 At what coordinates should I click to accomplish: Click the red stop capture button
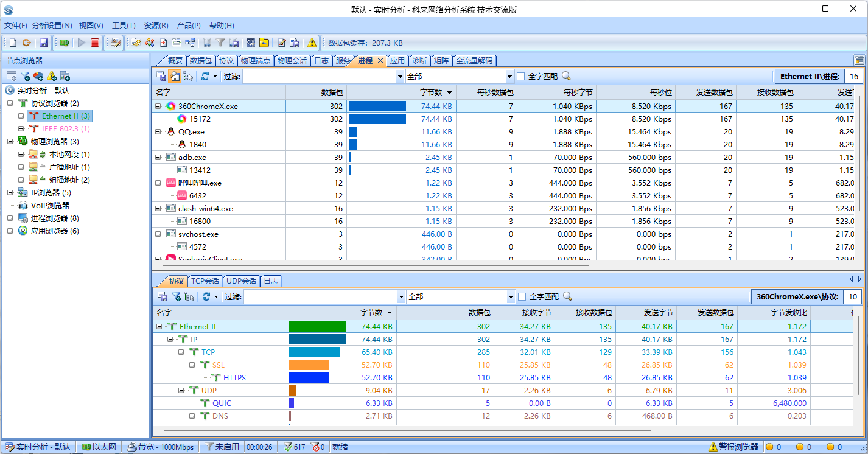tap(95, 43)
